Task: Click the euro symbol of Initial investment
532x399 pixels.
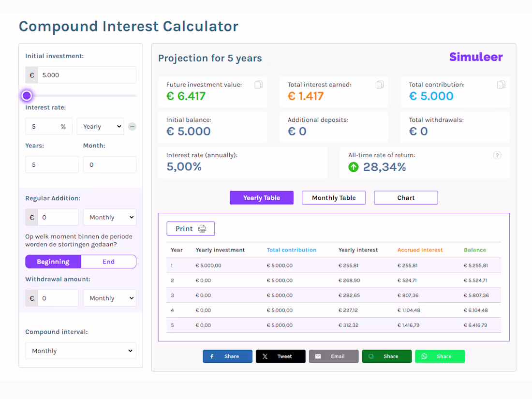Action: click(32, 75)
